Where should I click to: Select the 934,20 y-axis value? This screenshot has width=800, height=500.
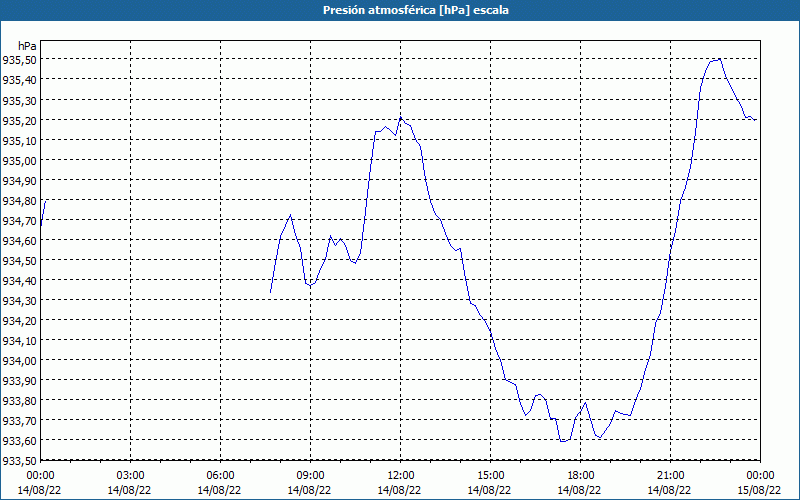19,320
